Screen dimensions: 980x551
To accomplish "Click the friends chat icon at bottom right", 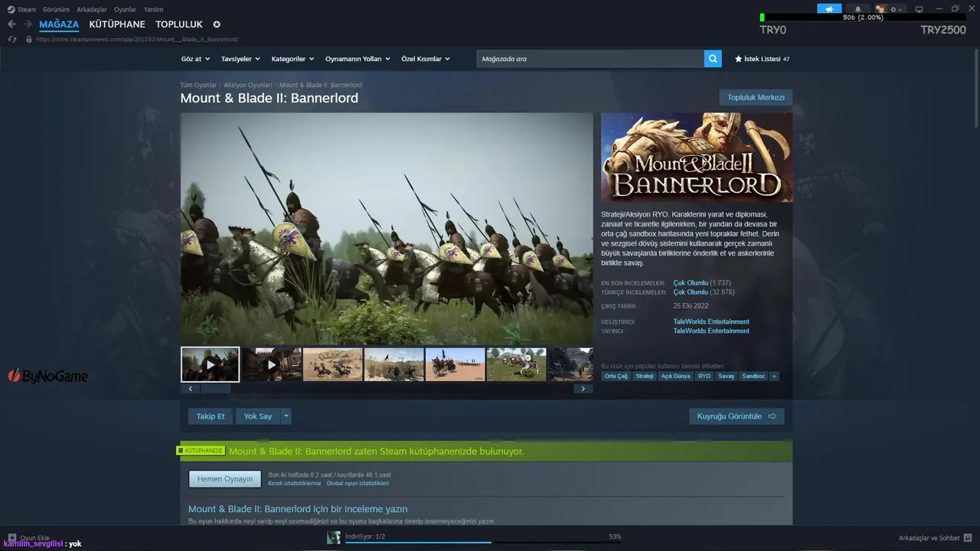I will (968, 538).
